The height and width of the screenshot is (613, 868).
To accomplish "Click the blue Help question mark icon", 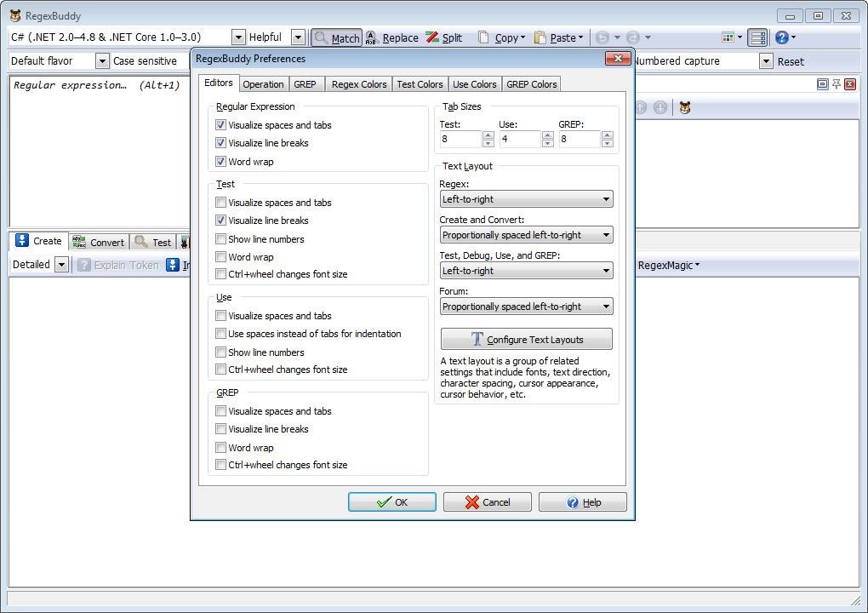I will (782, 37).
